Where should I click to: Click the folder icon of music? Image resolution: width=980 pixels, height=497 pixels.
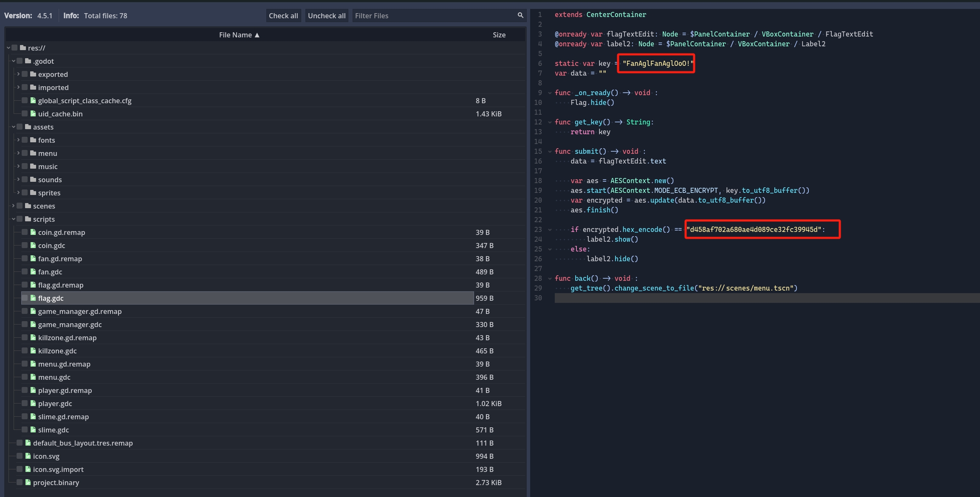point(33,166)
